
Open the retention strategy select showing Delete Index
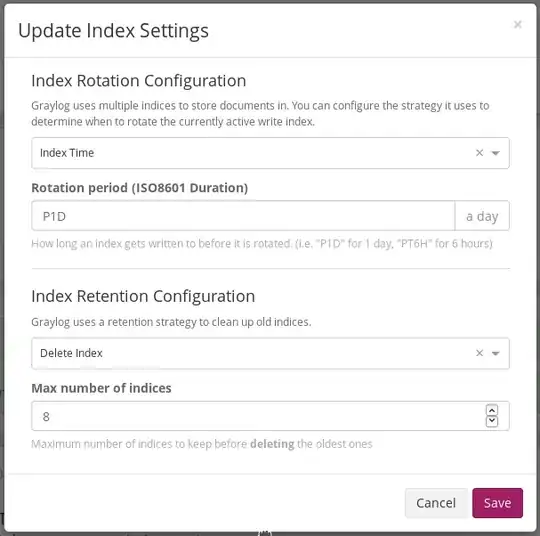pyautogui.click(x=270, y=353)
